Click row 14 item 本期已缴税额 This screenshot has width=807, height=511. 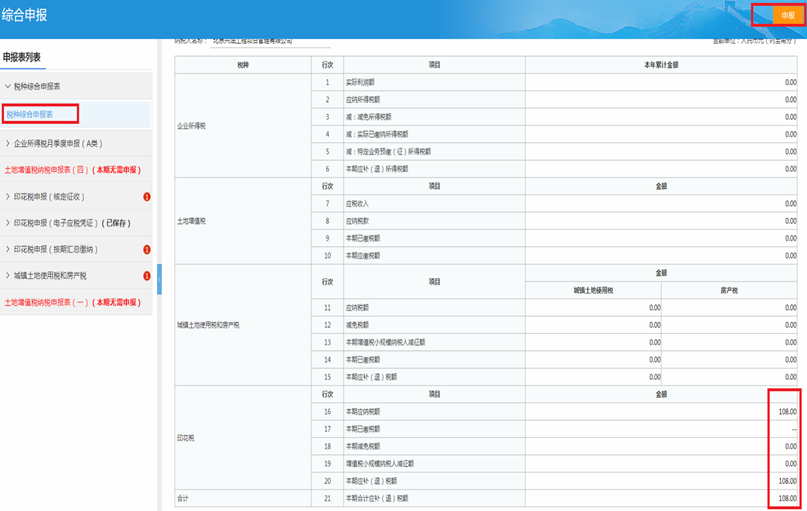[x=363, y=360]
